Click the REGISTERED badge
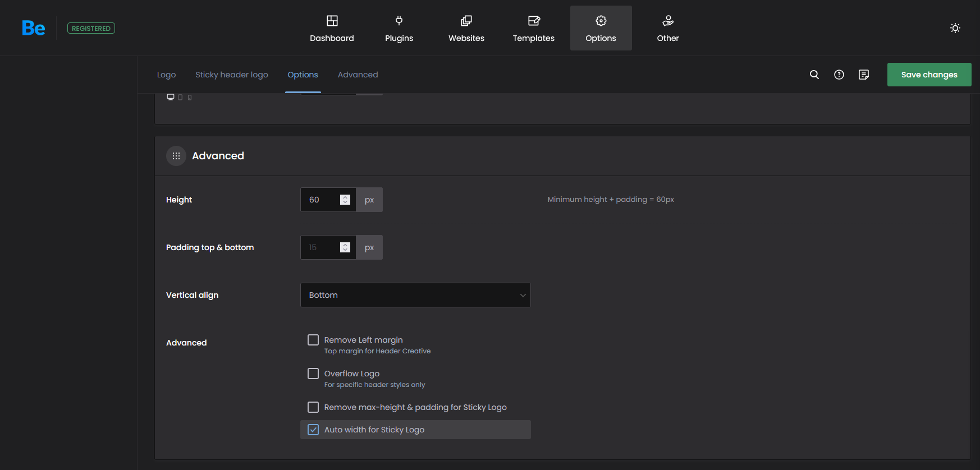 [x=91, y=28]
